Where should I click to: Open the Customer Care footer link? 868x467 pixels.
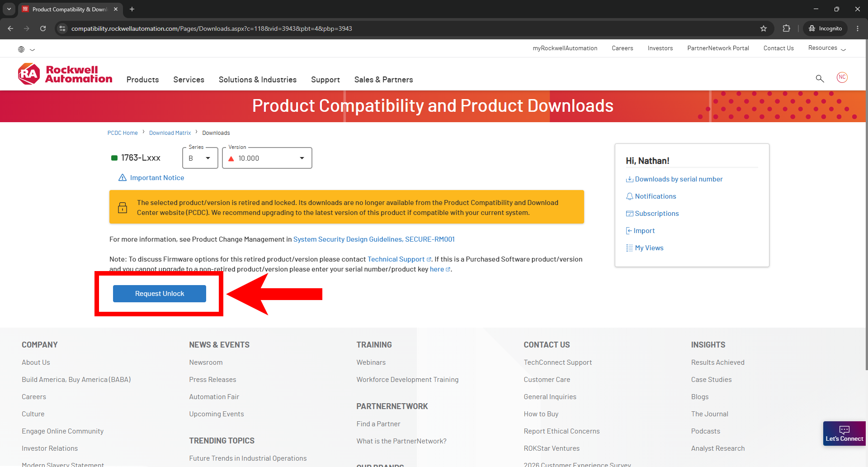[x=547, y=380]
